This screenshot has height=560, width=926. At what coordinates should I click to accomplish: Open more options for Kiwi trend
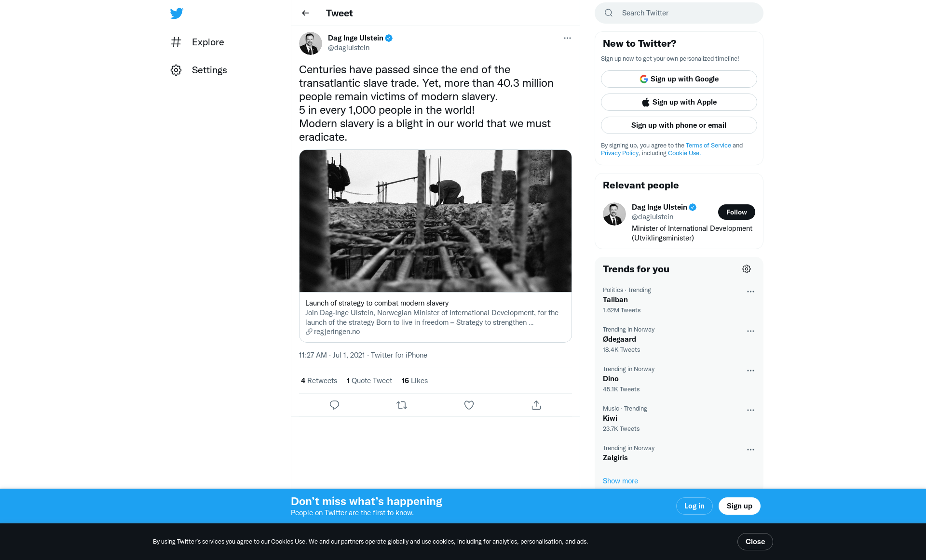click(750, 410)
